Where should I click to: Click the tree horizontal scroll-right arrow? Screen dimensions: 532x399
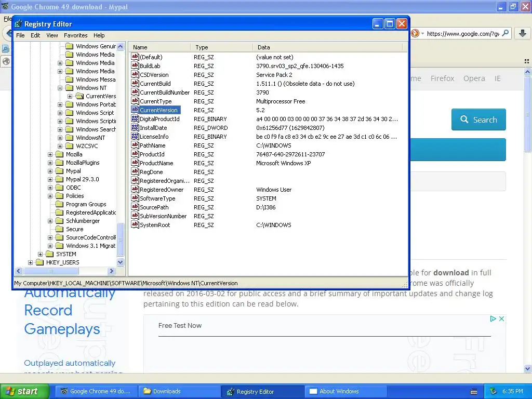pos(111,271)
